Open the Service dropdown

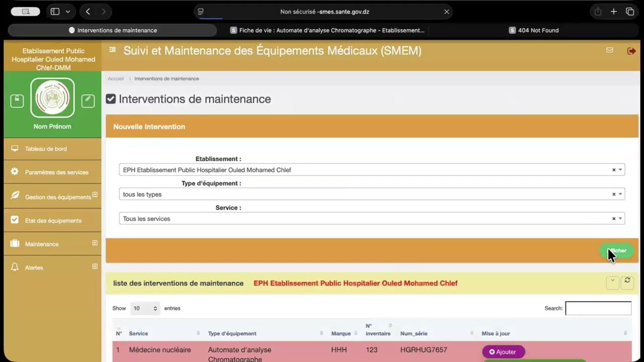[372, 219]
